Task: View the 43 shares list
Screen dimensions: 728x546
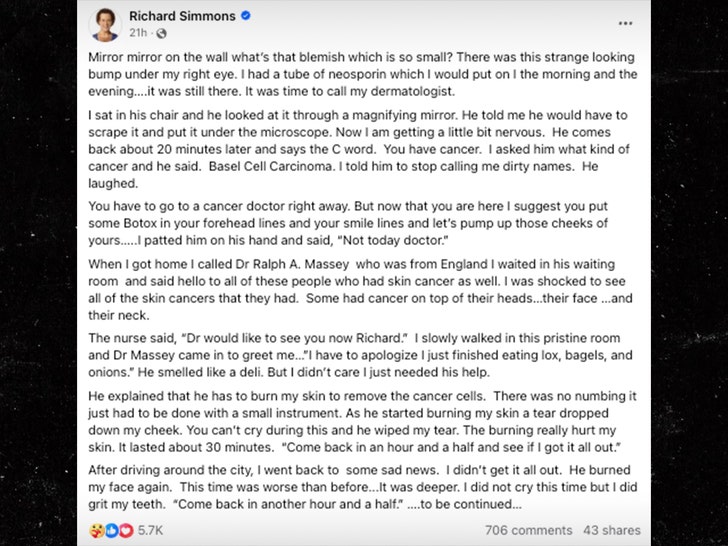Action: point(611,530)
